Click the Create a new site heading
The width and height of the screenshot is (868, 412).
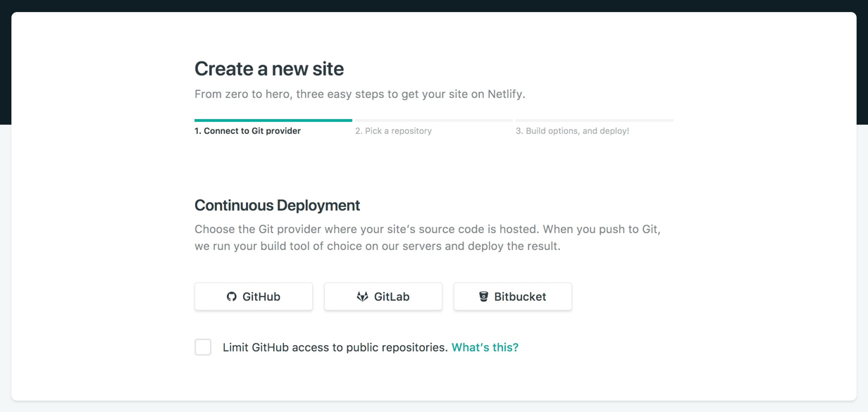click(x=269, y=68)
